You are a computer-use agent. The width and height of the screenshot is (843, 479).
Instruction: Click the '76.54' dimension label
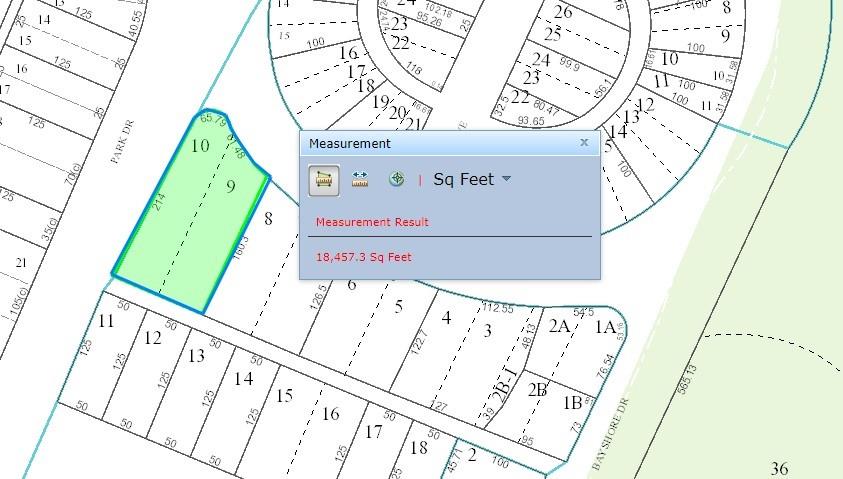pyautogui.click(x=606, y=366)
